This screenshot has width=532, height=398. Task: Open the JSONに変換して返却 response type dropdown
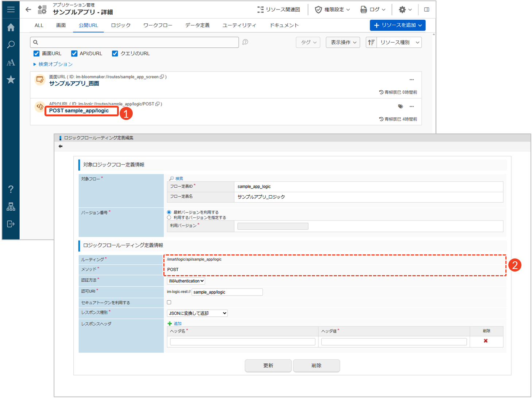coord(197,313)
